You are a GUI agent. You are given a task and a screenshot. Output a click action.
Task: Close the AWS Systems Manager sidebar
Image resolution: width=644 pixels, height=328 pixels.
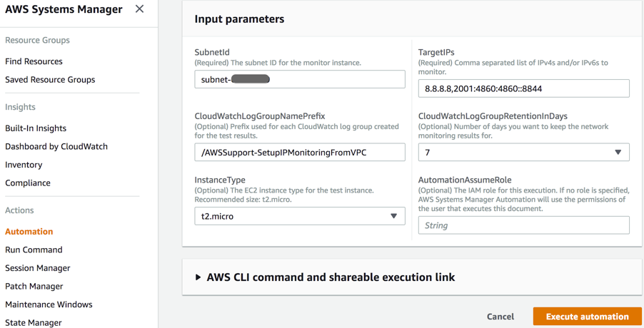tap(139, 9)
